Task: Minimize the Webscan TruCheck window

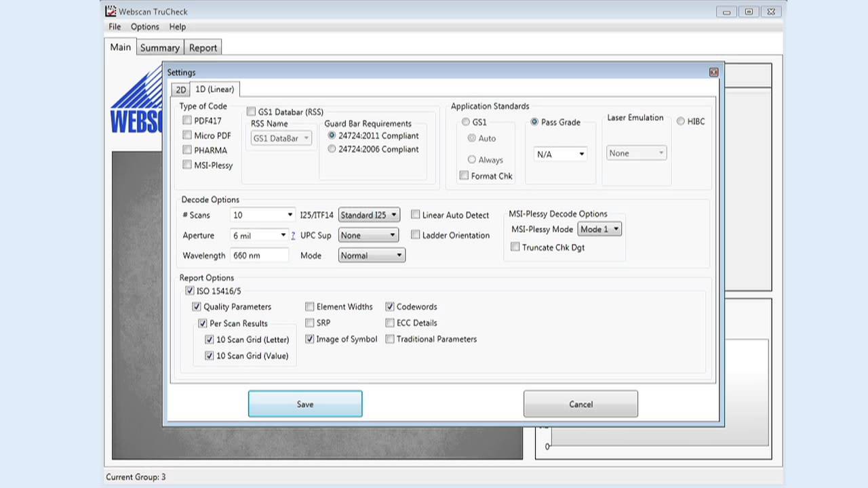Action: pos(726,12)
